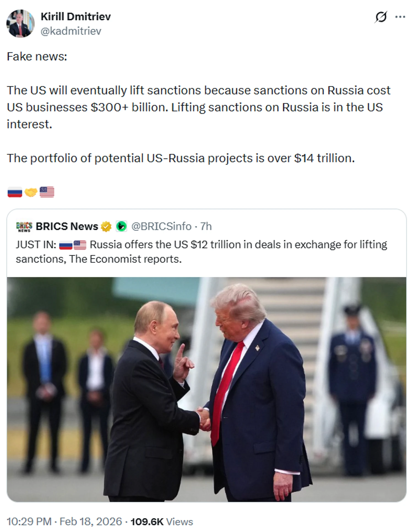Open Kirill Dmitriev's profile avatar
This screenshot has height=532, width=413.
point(20,24)
